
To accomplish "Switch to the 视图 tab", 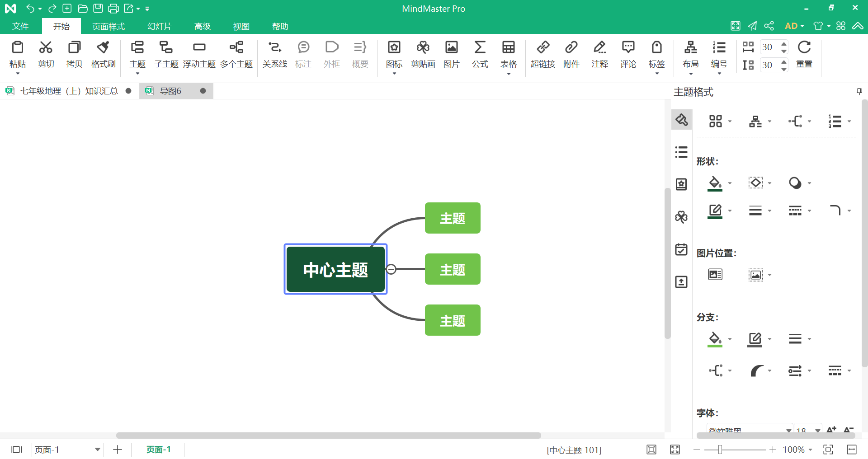I will tap(241, 26).
